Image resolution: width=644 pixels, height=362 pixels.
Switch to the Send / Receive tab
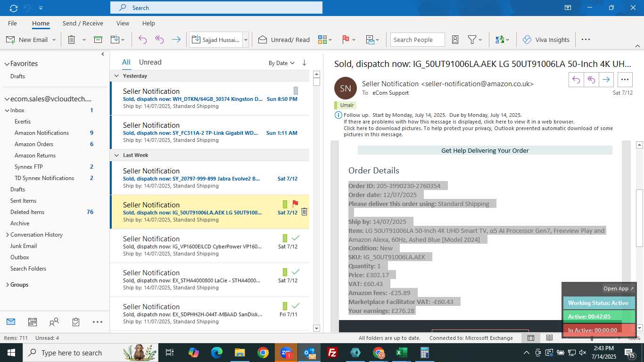(x=83, y=23)
